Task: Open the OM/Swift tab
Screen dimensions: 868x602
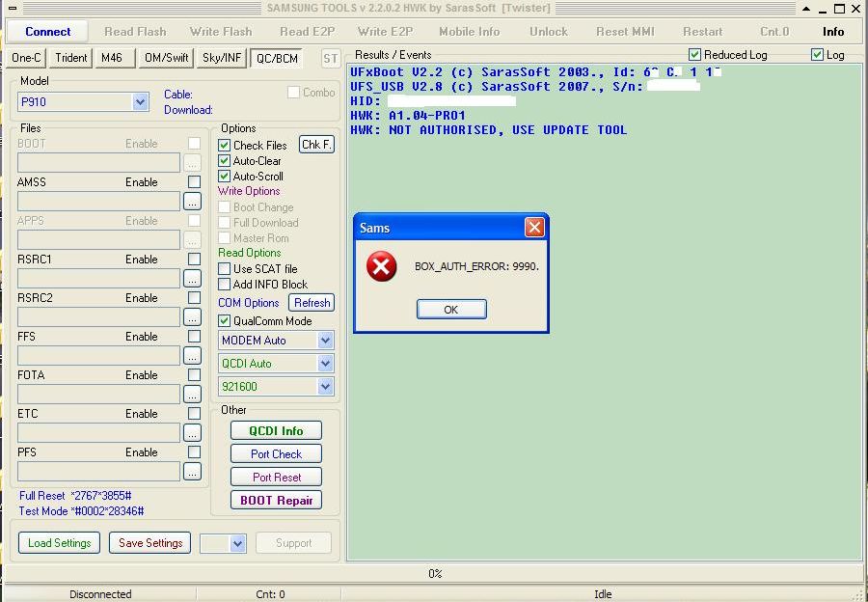Action: click(x=166, y=58)
